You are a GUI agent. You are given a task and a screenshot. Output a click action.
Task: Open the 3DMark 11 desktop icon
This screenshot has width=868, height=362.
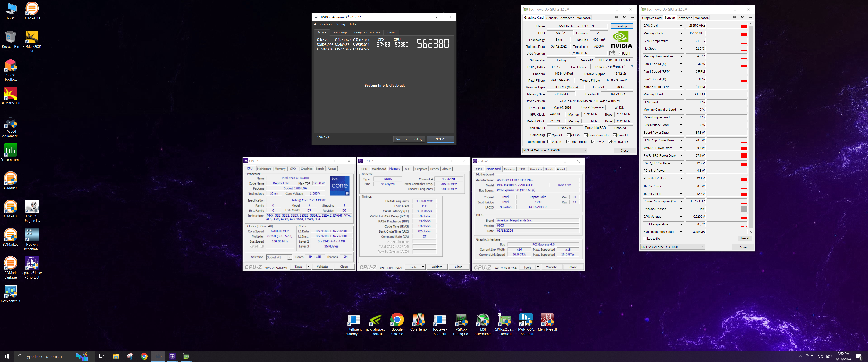(x=32, y=11)
